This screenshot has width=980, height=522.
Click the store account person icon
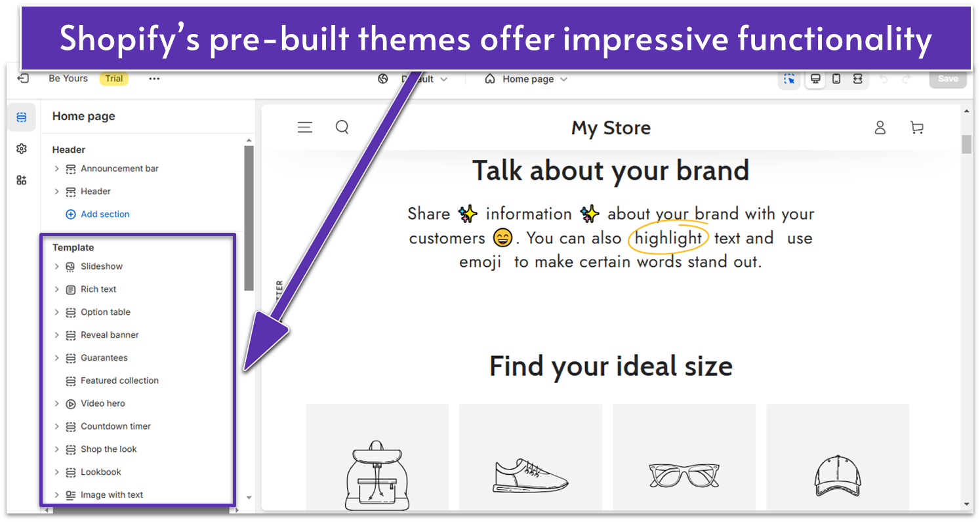click(x=880, y=128)
